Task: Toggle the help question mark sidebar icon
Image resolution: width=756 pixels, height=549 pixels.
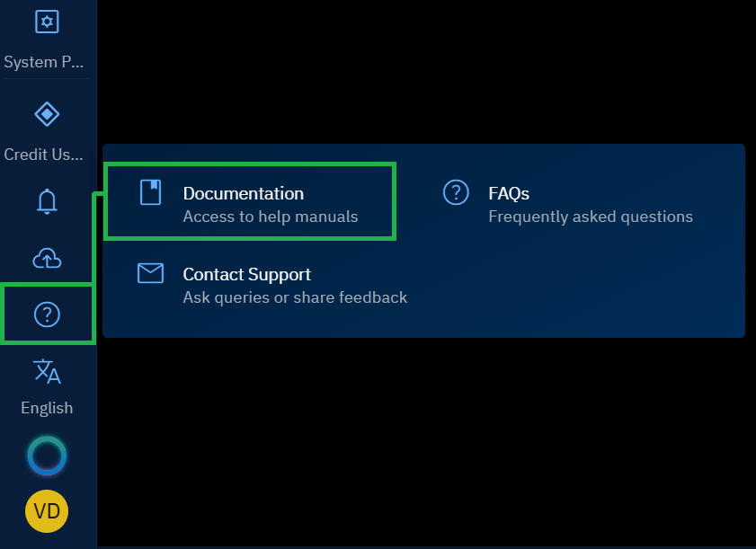Action: pyautogui.click(x=47, y=314)
